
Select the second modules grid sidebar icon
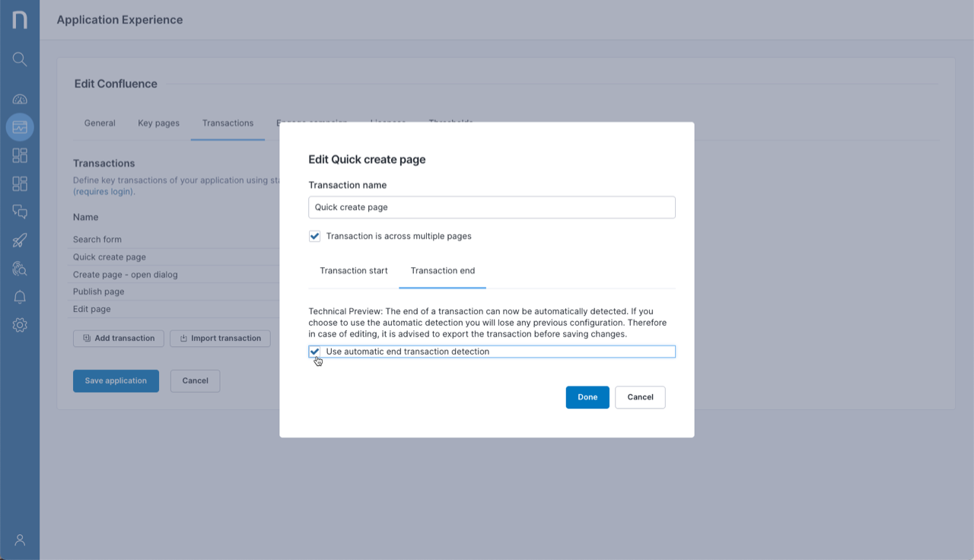[x=20, y=183]
